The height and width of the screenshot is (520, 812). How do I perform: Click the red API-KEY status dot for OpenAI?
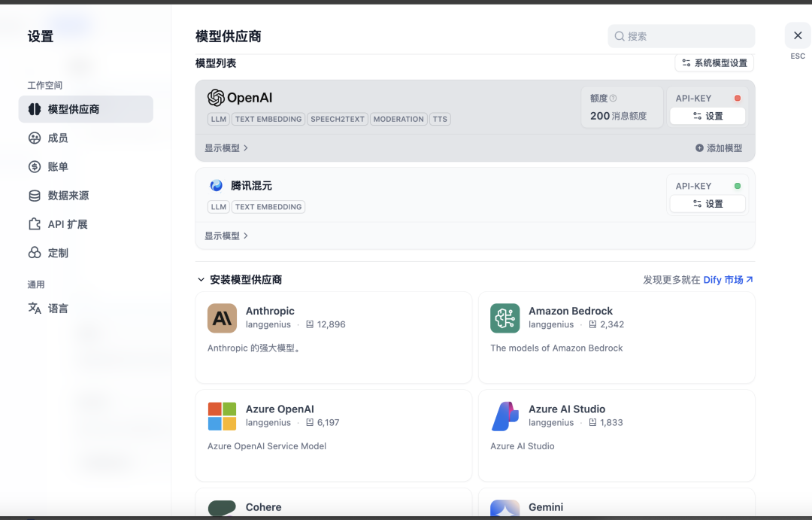[x=738, y=98]
